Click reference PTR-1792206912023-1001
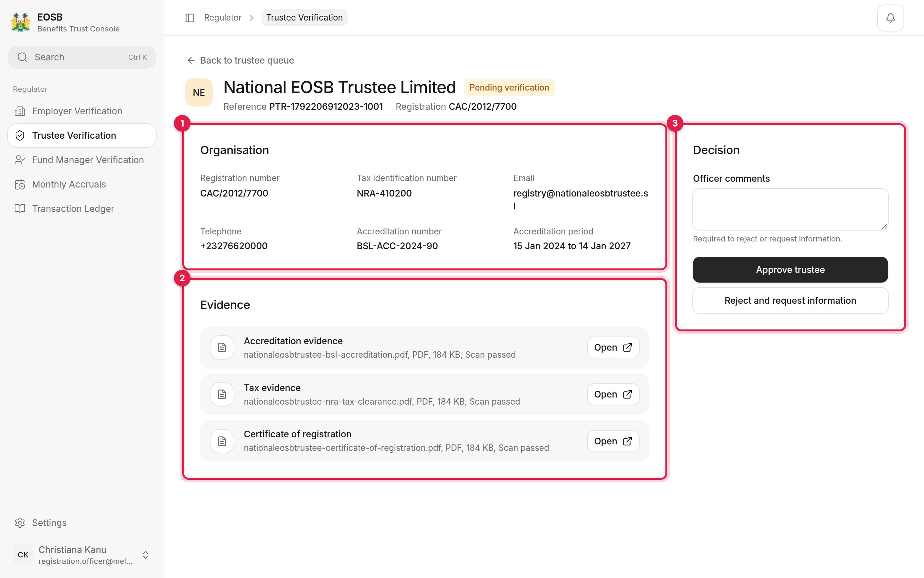 326,107
